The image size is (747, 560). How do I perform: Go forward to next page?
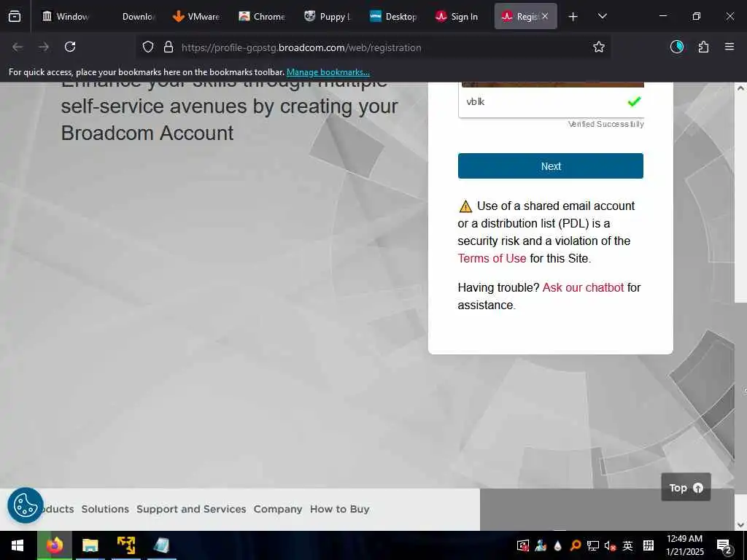point(44,47)
